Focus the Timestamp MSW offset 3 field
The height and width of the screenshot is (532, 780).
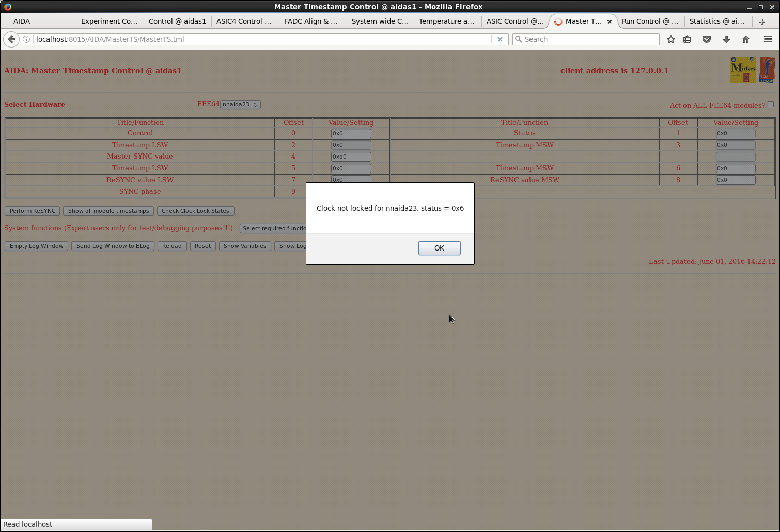[736, 145]
